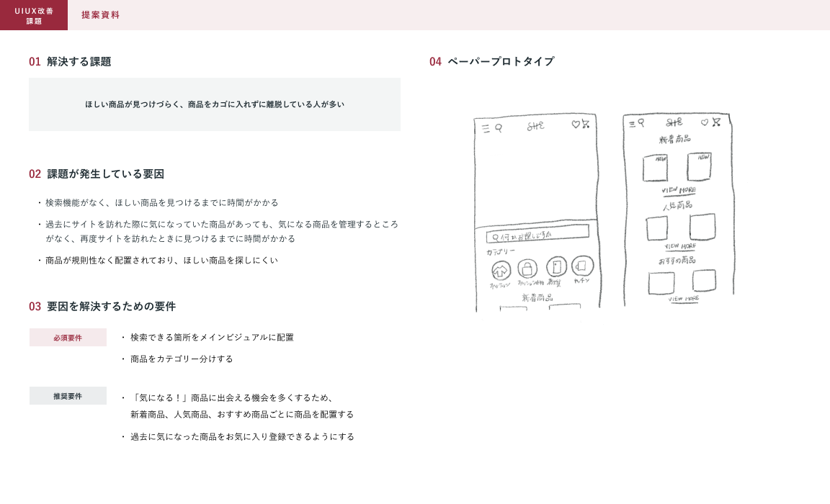Click text 「気になる！」商品に出会える機会

[x=242, y=406]
